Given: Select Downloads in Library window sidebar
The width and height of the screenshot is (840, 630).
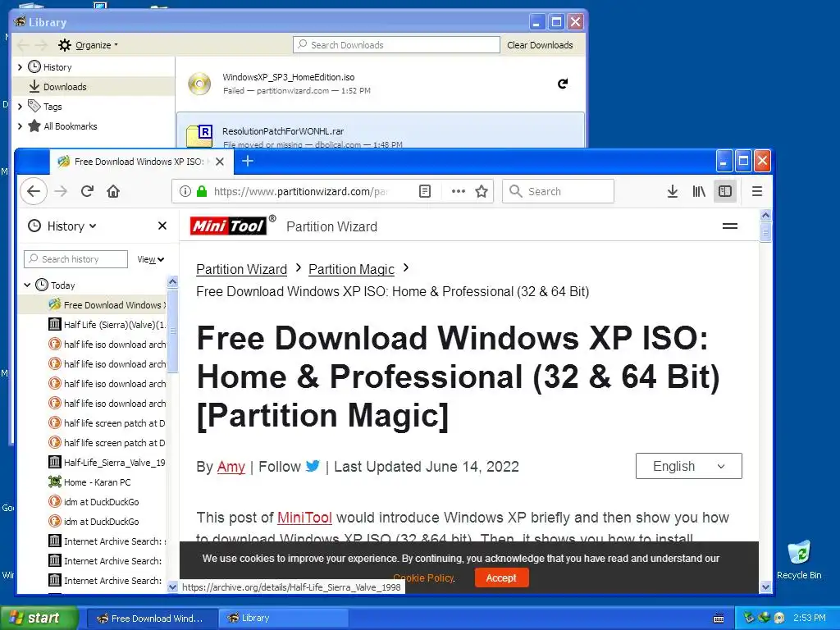Looking at the screenshot, I should coord(94,86).
